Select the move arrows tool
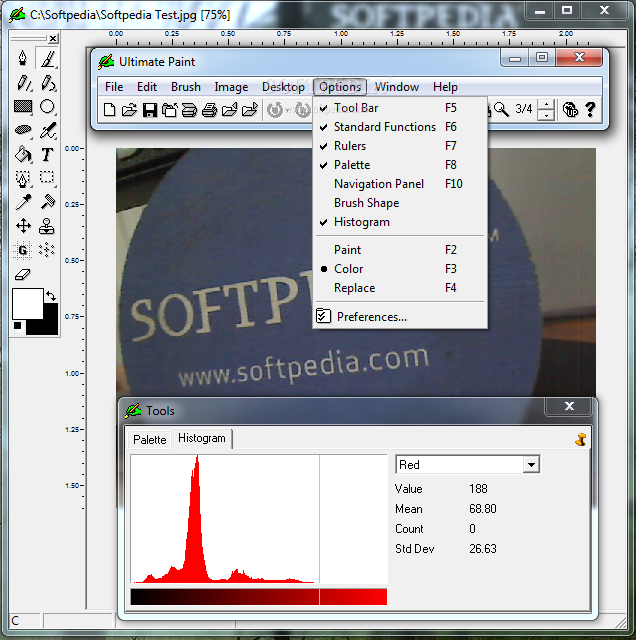Screen dimensions: 636x640 pyautogui.click(x=23, y=226)
